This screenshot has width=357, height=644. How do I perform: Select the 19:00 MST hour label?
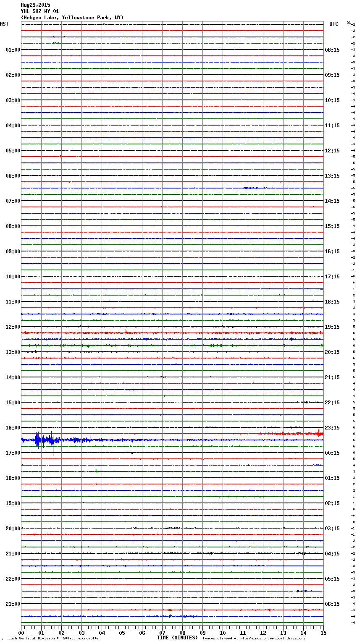[x=13, y=503]
